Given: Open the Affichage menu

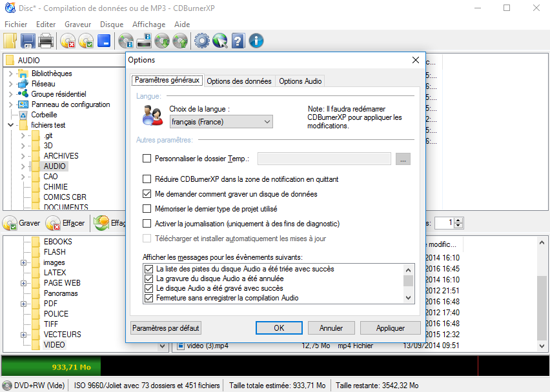Looking at the screenshot, I should [148, 24].
